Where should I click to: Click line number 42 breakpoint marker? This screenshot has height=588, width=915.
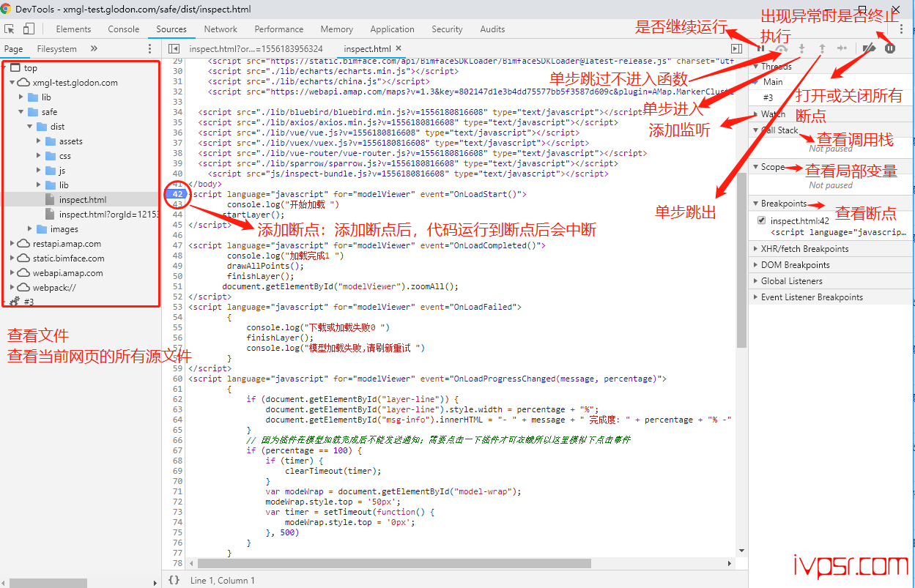click(177, 194)
